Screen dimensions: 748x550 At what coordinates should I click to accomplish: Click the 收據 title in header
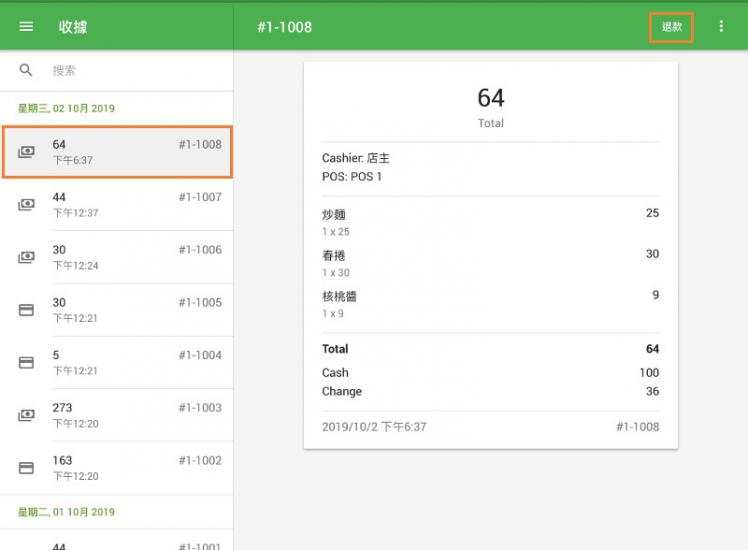[x=73, y=27]
